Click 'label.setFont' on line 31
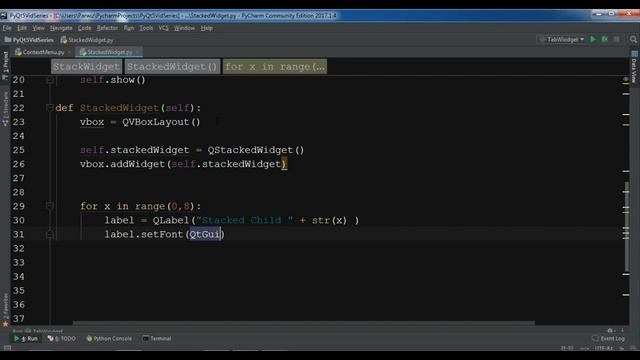The width and height of the screenshot is (640, 360). [144, 234]
